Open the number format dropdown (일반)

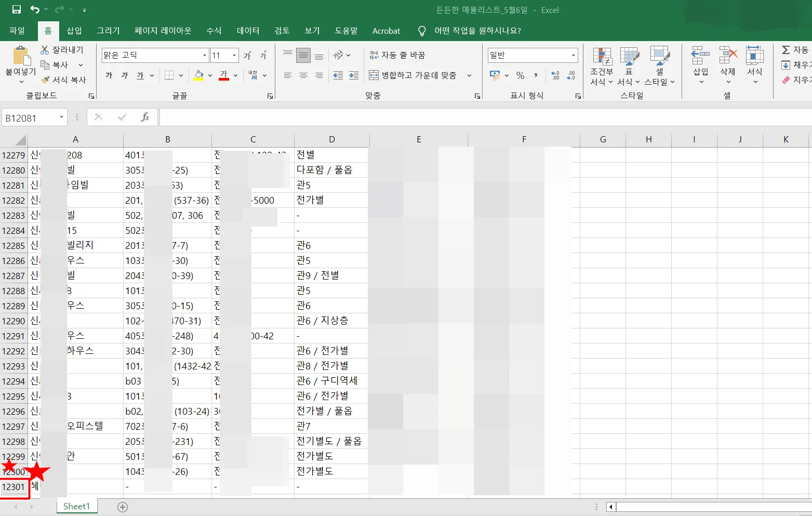(573, 55)
